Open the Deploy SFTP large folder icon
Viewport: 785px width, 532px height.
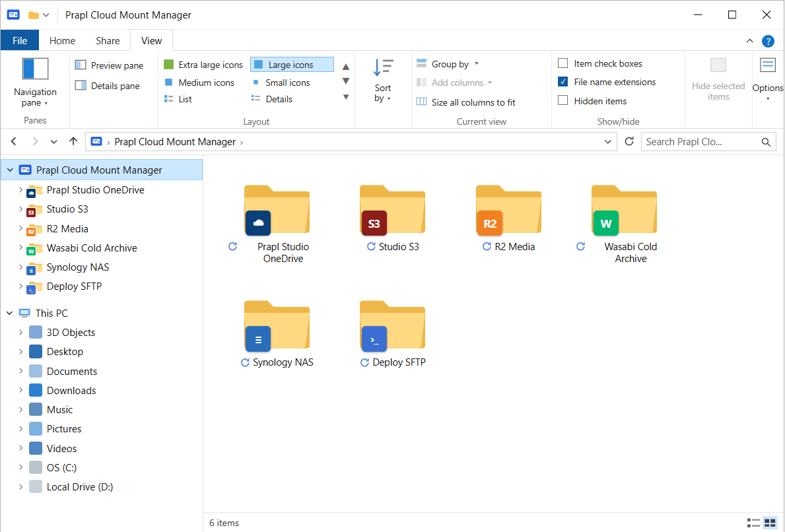392,326
